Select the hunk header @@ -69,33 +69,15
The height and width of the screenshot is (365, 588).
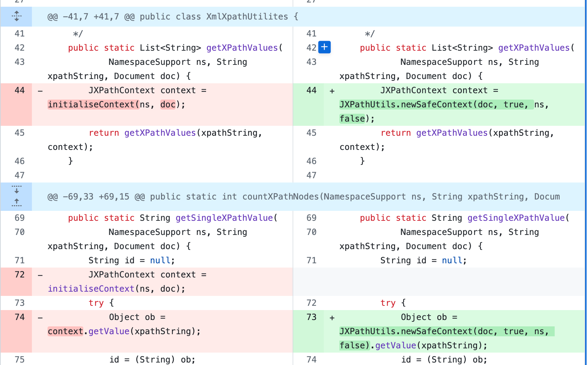point(304,197)
